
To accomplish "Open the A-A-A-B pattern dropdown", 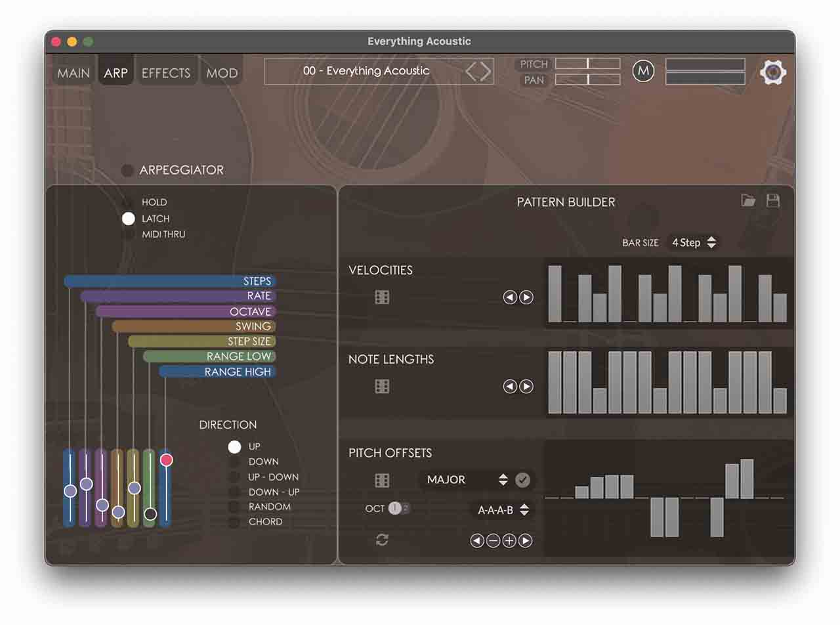I will pos(503,509).
